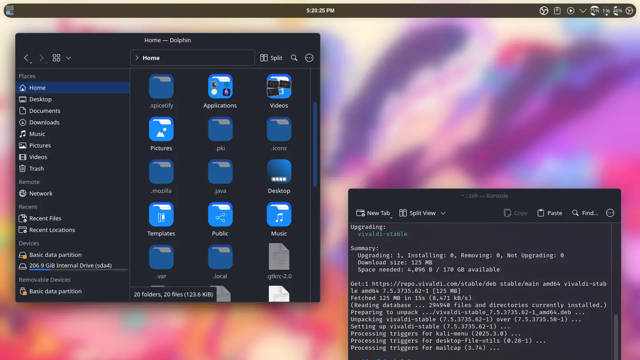Expand the location bar path chevron
This screenshot has width=640, height=360.
pyautogui.click(x=137, y=58)
